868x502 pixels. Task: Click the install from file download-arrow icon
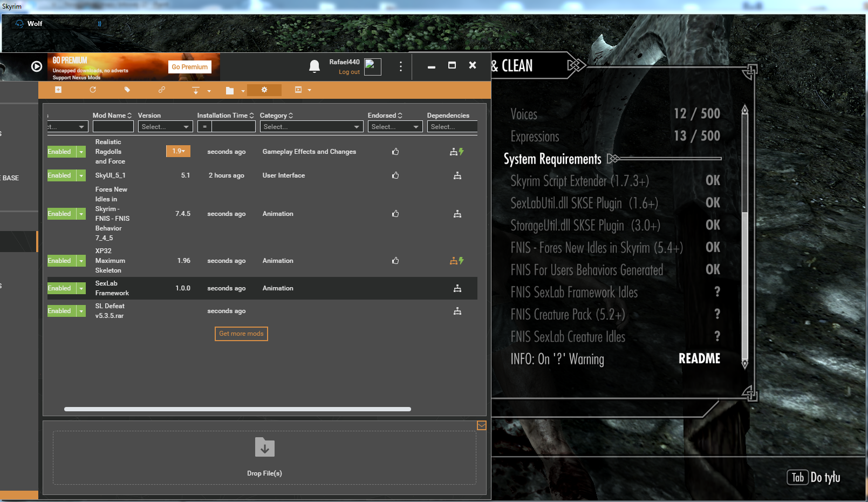coord(196,91)
